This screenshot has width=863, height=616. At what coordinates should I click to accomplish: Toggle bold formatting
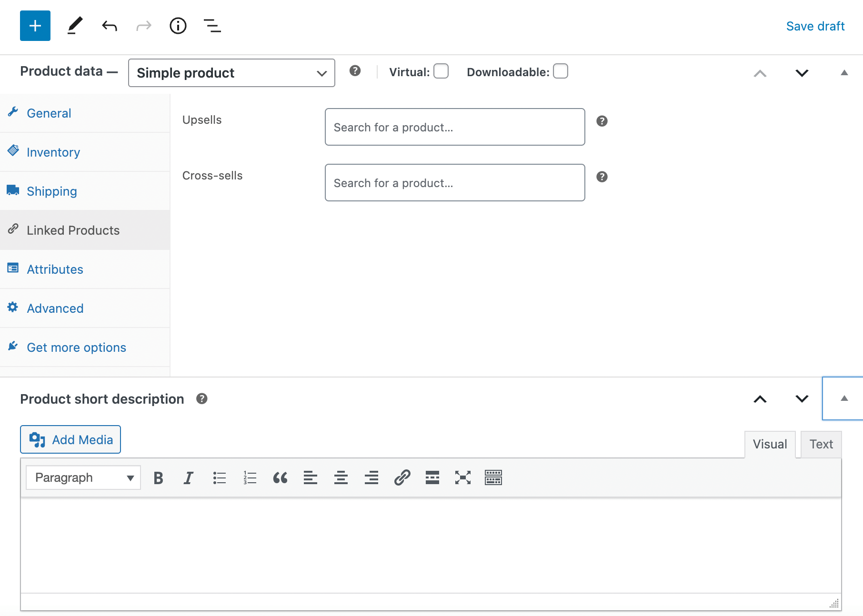[158, 477]
